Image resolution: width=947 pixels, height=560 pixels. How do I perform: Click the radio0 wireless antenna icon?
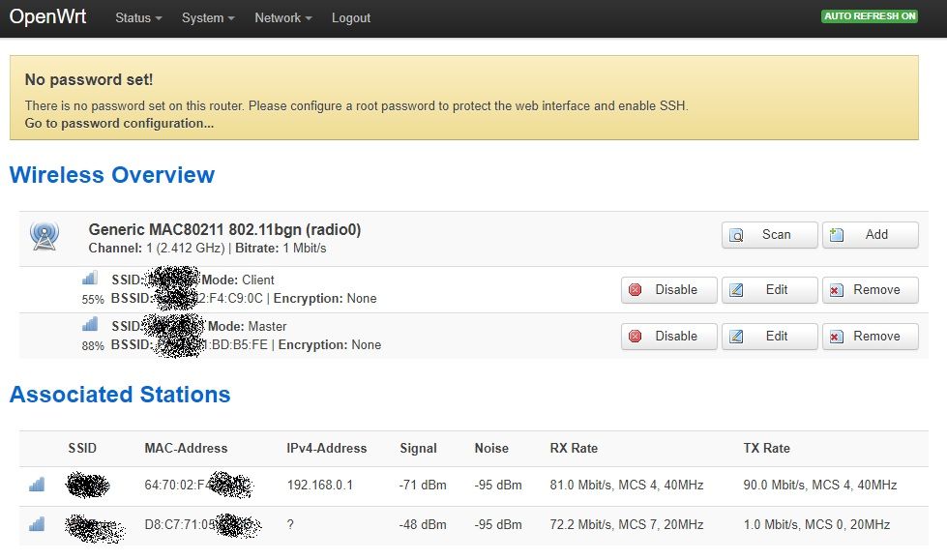tap(44, 236)
